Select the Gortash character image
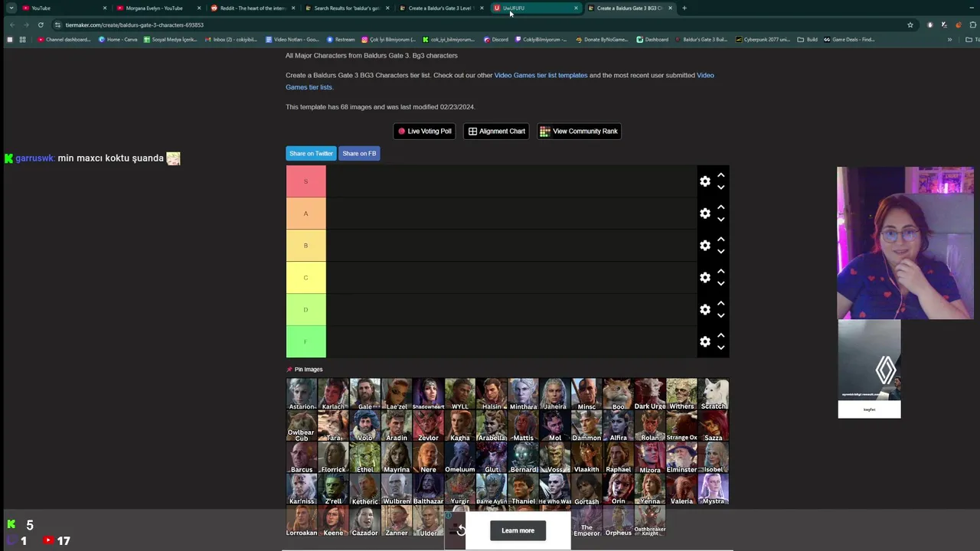 (586, 489)
